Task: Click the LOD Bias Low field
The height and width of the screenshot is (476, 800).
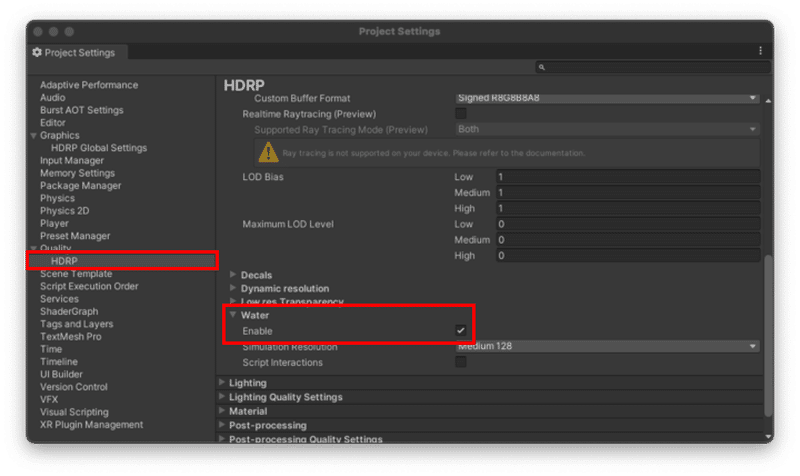Action: [x=628, y=177]
